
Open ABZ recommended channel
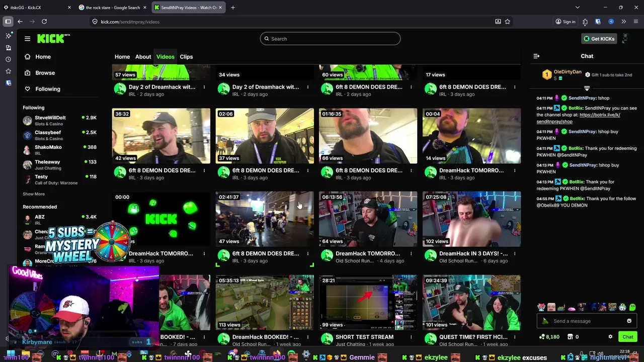(x=59, y=220)
